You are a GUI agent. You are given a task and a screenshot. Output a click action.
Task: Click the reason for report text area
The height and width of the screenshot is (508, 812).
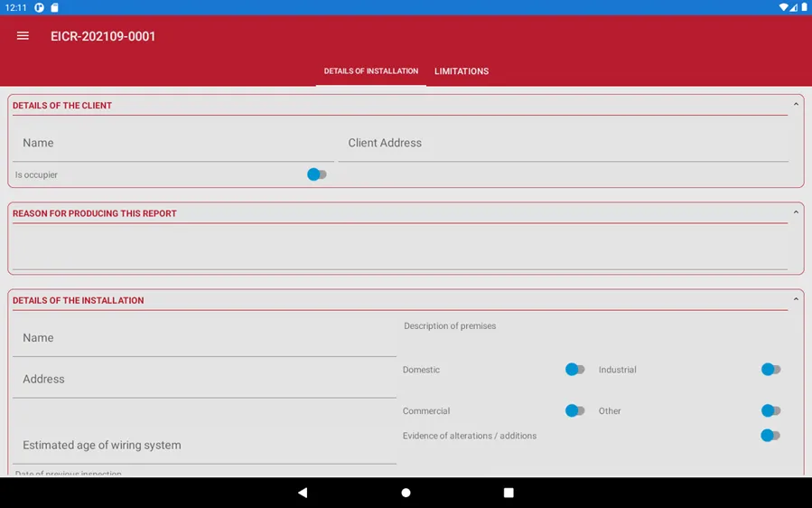(399, 248)
